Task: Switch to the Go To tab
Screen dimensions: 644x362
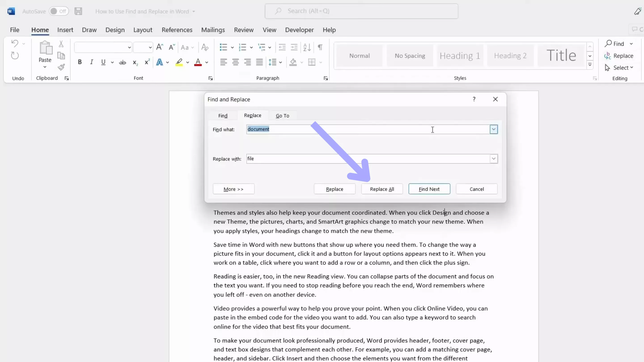Action: [x=282, y=116]
